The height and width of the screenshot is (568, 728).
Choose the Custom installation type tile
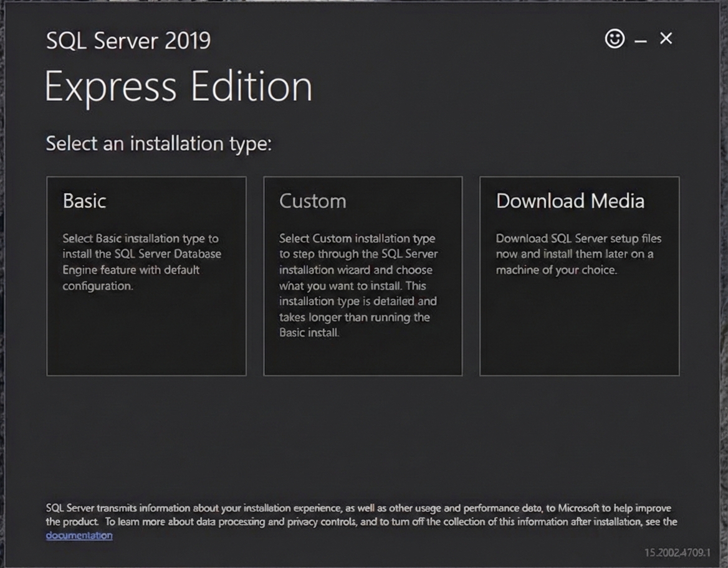tap(363, 276)
